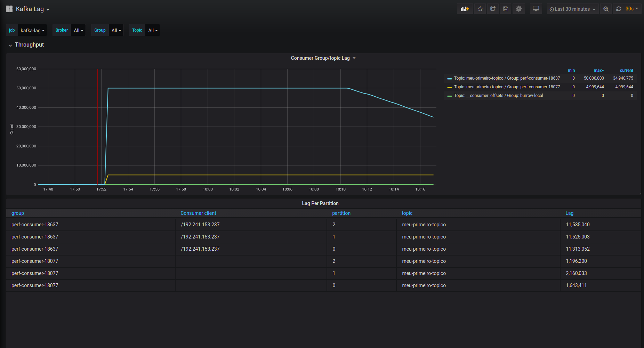Open the job kafka-lag dropdown
Image resolution: width=644 pixels, height=348 pixels.
tap(32, 30)
